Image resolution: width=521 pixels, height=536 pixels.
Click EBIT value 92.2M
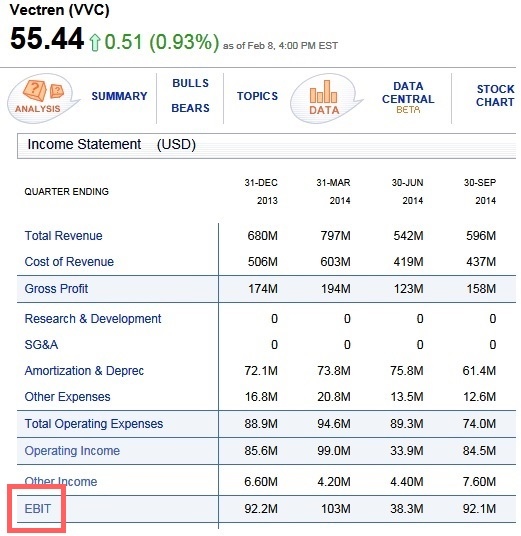point(261,509)
